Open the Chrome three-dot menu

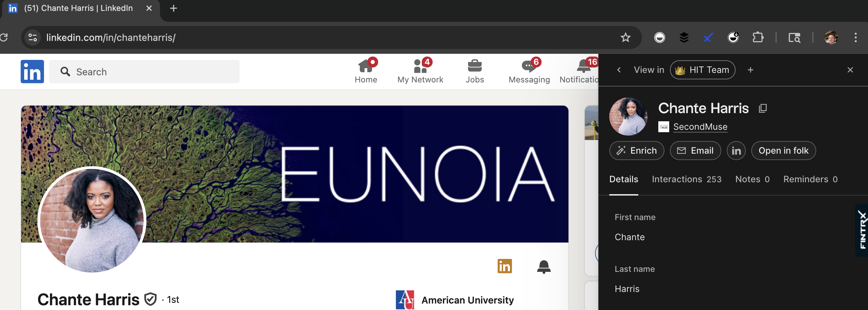855,37
